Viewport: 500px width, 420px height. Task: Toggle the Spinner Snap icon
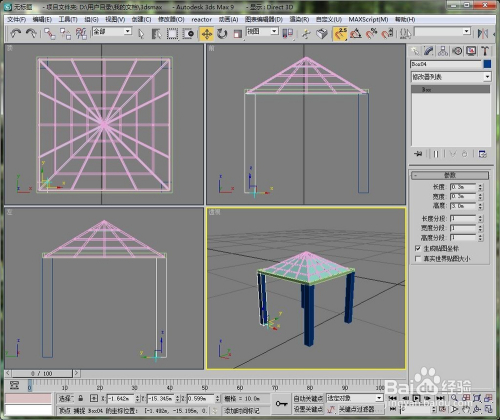(x=387, y=34)
